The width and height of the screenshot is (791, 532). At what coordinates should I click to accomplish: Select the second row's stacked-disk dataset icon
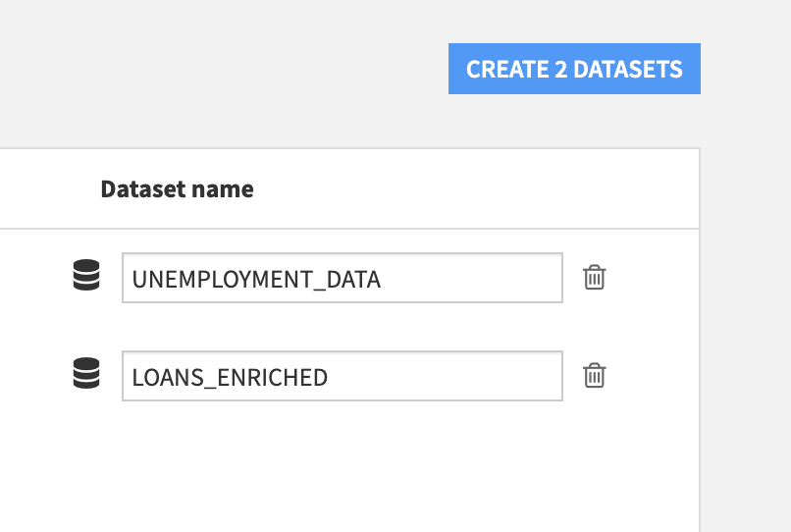[x=87, y=374]
